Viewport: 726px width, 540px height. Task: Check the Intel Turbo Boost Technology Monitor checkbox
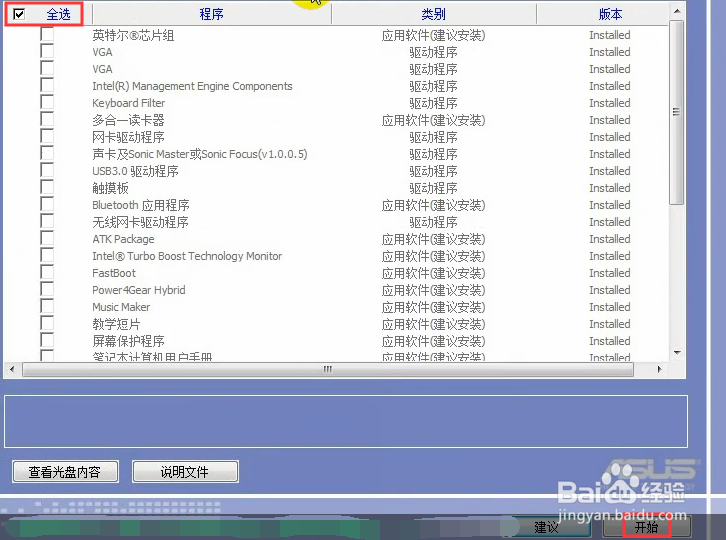[x=47, y=255]
